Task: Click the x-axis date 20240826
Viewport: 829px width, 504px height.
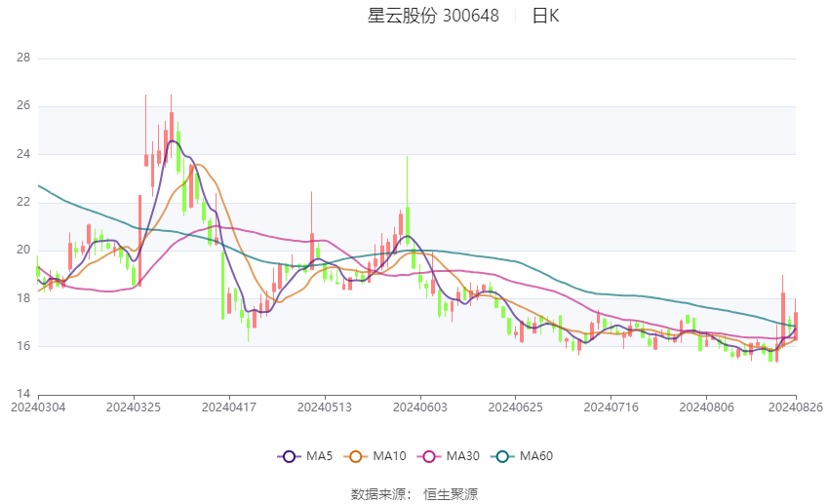Action: coord(796,407)
